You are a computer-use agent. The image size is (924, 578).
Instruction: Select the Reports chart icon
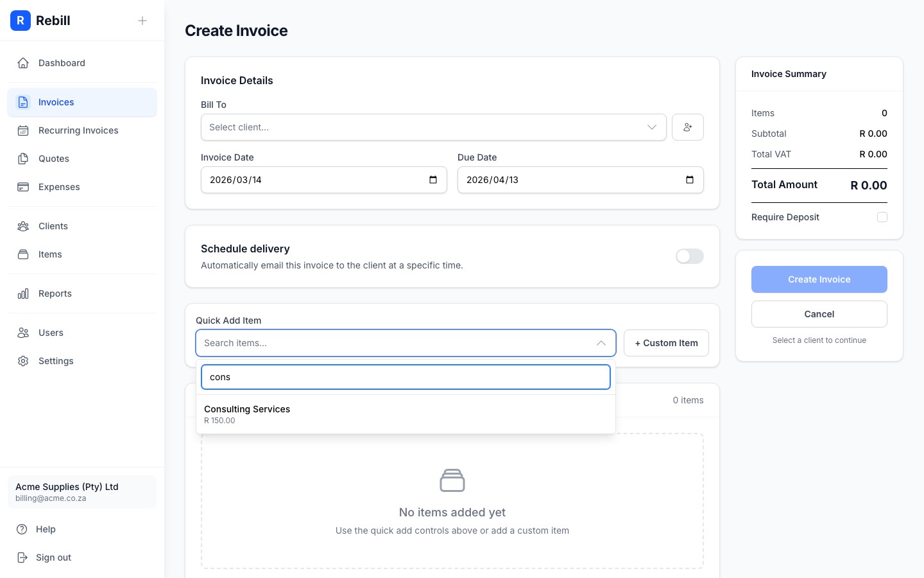pos(23,293)
